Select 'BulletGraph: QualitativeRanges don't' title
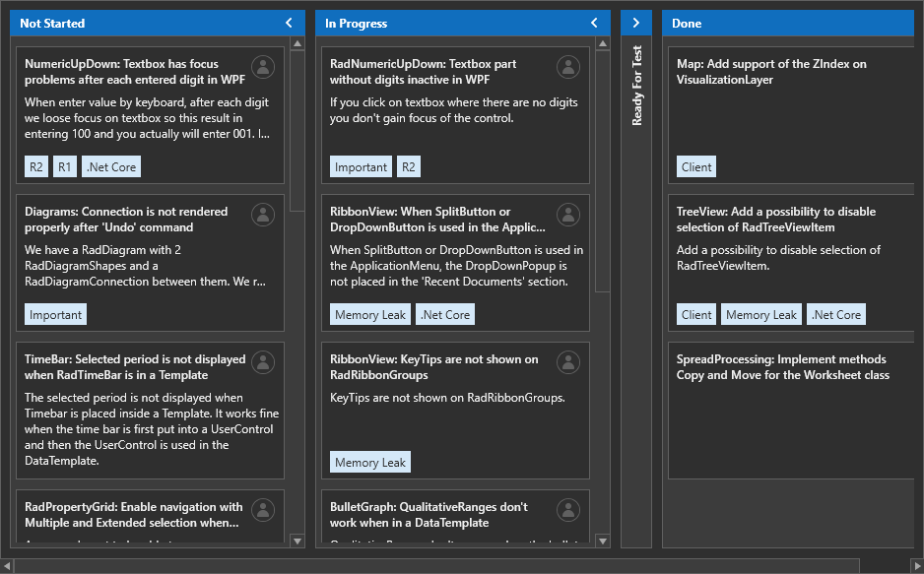Image resolution: width=924 pixels, height=574 pixels. pos(429,515)
